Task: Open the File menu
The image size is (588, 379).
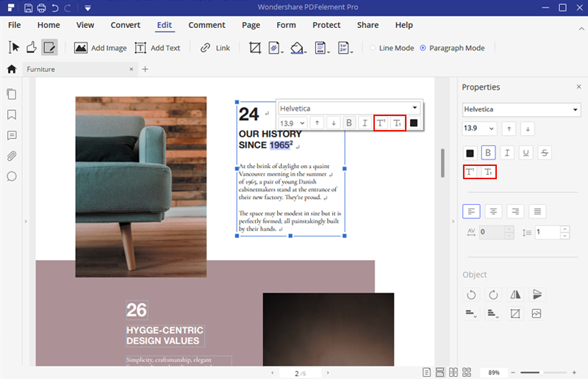Action: (x=14, y=25)
